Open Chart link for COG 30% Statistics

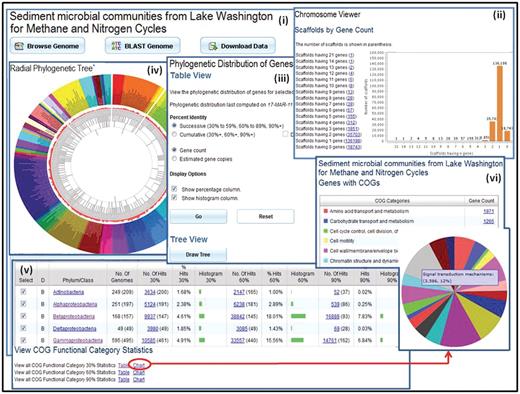click(x=139, y=365)
